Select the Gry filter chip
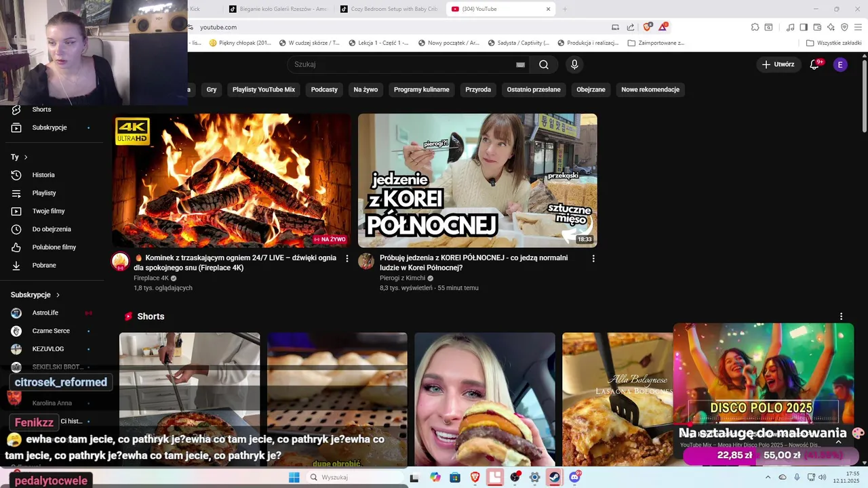The width and height of the screenshot is (868, 488). click(x=212, y=89)
